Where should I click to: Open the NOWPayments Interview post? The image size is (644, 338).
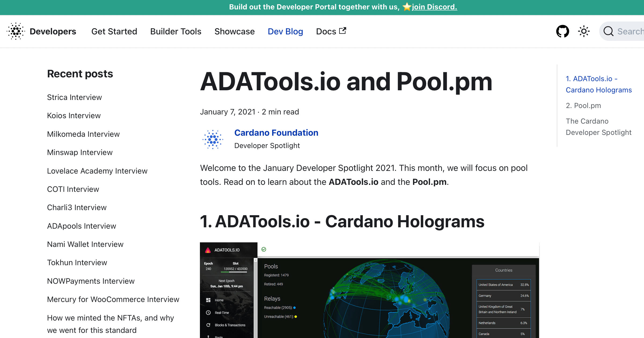click(x=91, y=281)
